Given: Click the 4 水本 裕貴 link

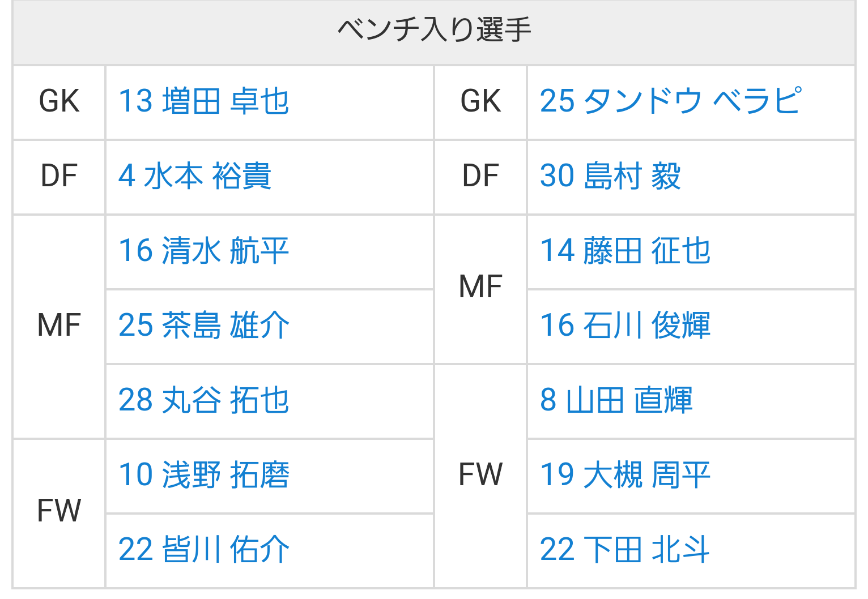Looking at the screenshot, I should 195,176.
